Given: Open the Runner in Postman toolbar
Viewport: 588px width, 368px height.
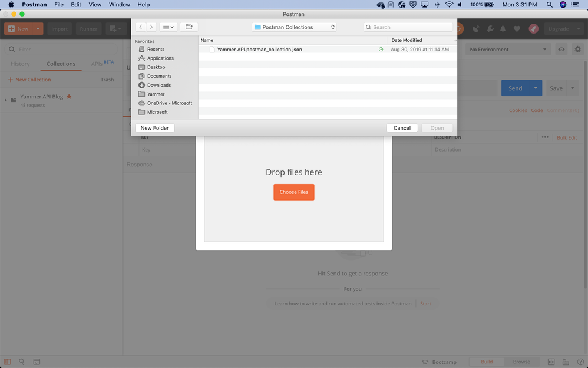Looking at the screenshot, I should 88,29.
